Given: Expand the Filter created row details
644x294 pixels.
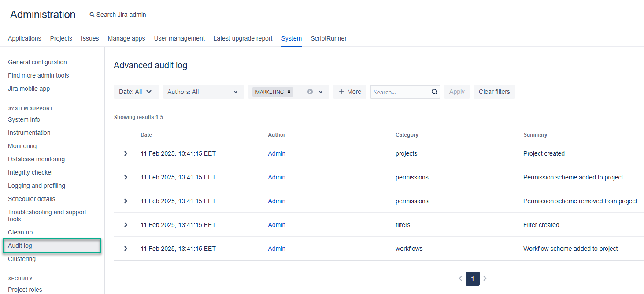Looking at the screenshot, I should pyautogui.click(x=126, y=225).
